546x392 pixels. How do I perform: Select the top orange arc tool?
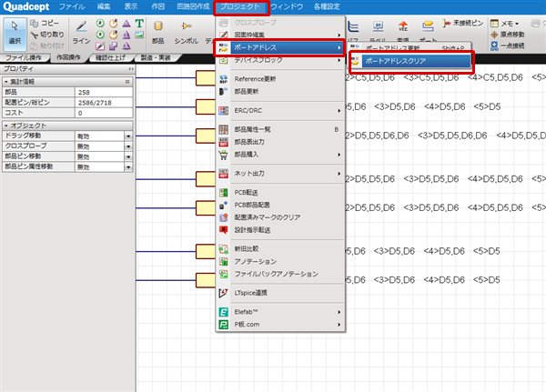coord(113,24)
